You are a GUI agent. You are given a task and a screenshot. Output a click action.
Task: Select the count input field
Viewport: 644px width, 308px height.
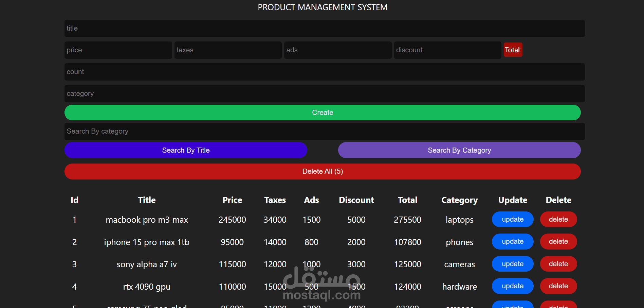[x=325, y=72]
